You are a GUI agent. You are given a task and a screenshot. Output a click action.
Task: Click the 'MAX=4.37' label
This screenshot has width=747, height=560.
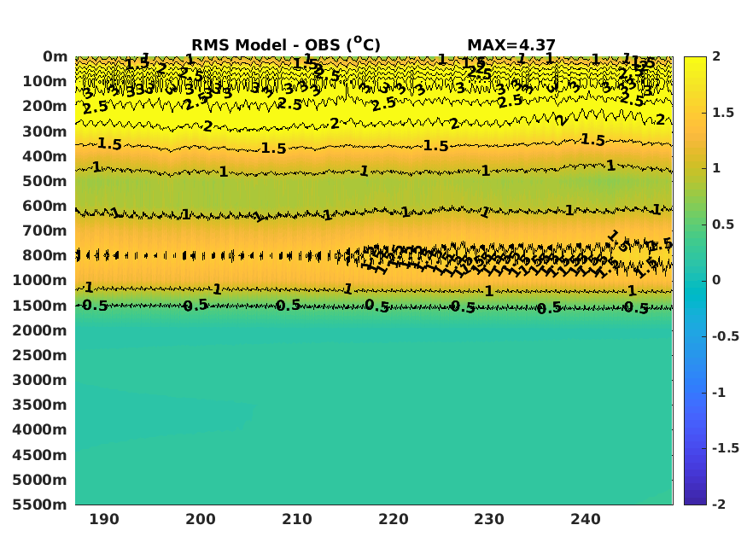511,45
